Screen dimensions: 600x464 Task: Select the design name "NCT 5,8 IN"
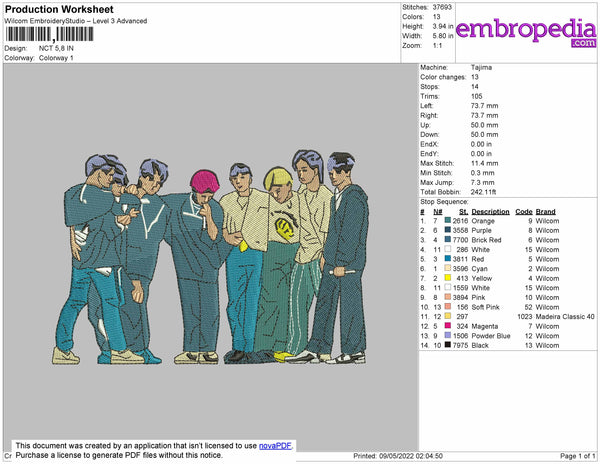click(x=56, y=49)
